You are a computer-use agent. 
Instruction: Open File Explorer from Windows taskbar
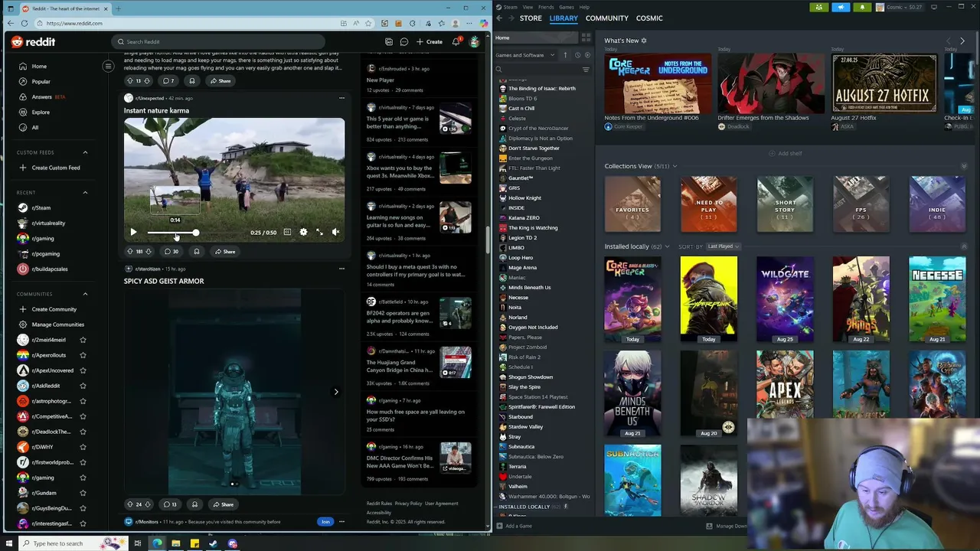pyautogui.click(x=175, y=543)
